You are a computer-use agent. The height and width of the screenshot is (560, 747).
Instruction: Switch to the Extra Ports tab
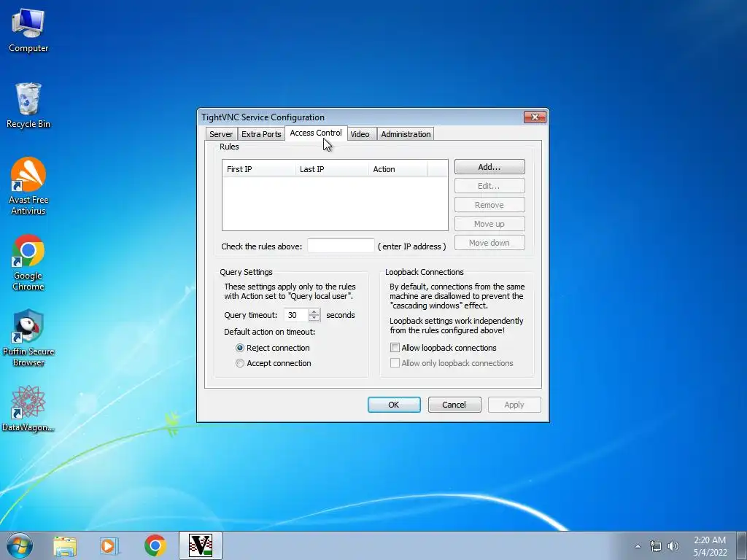tap(261, 134)
